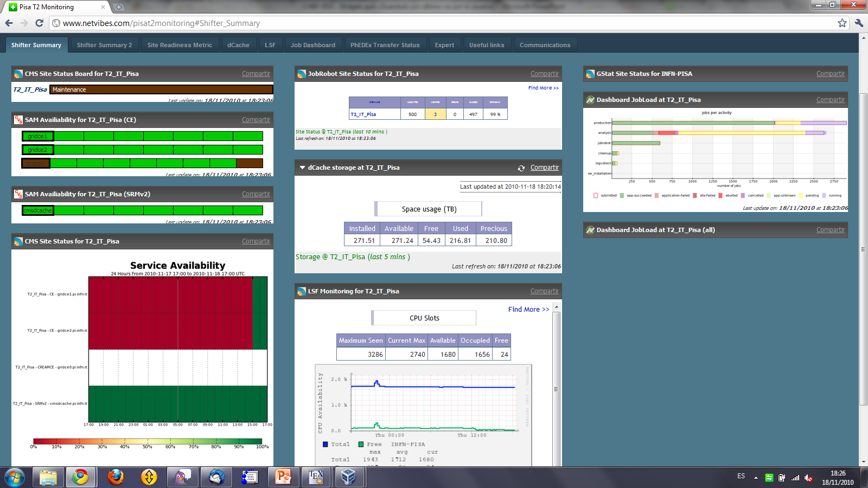Select the Job Dashboard tab

pyautogui.click(x=312, y=45)
